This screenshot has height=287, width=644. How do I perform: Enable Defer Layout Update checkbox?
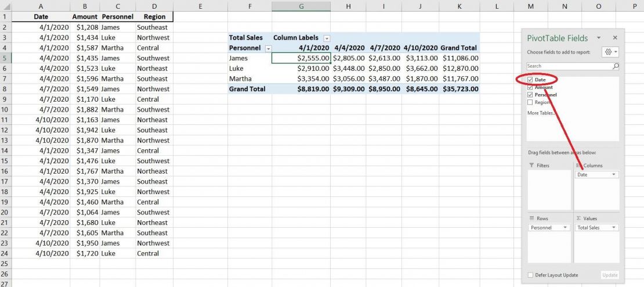531,275
